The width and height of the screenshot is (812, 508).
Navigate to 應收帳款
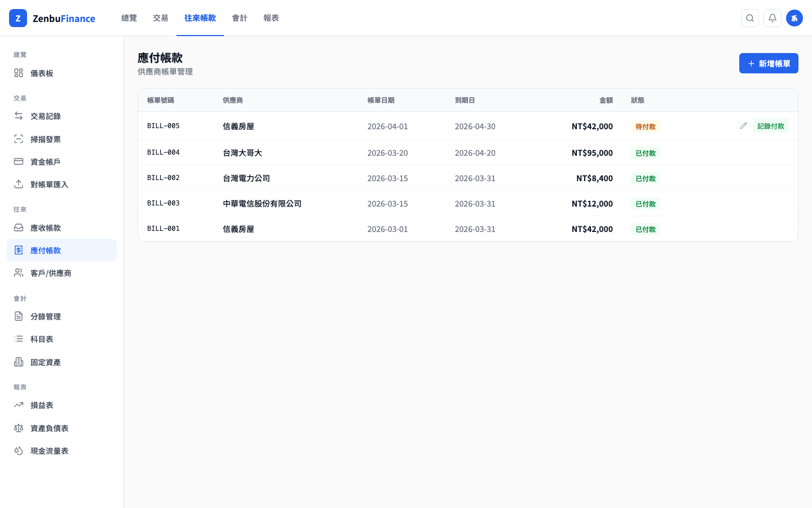61,227
